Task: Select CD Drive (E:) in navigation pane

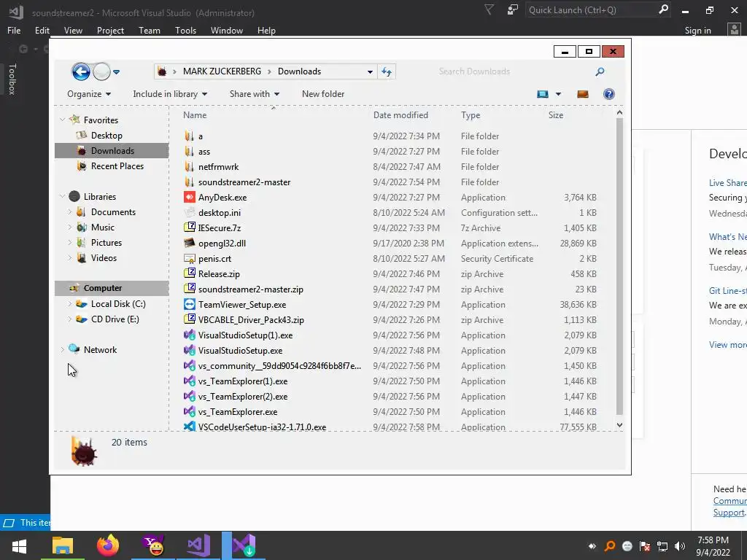Action: [115, 319]
